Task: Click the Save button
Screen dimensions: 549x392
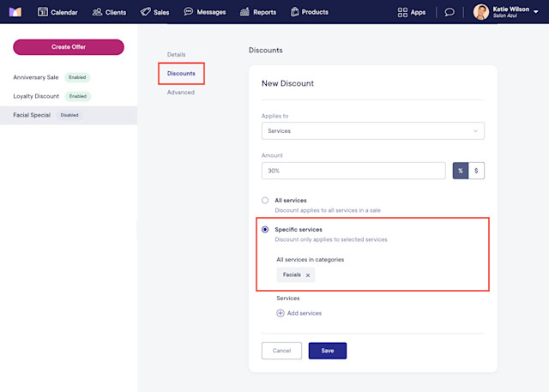Action: 328,351
